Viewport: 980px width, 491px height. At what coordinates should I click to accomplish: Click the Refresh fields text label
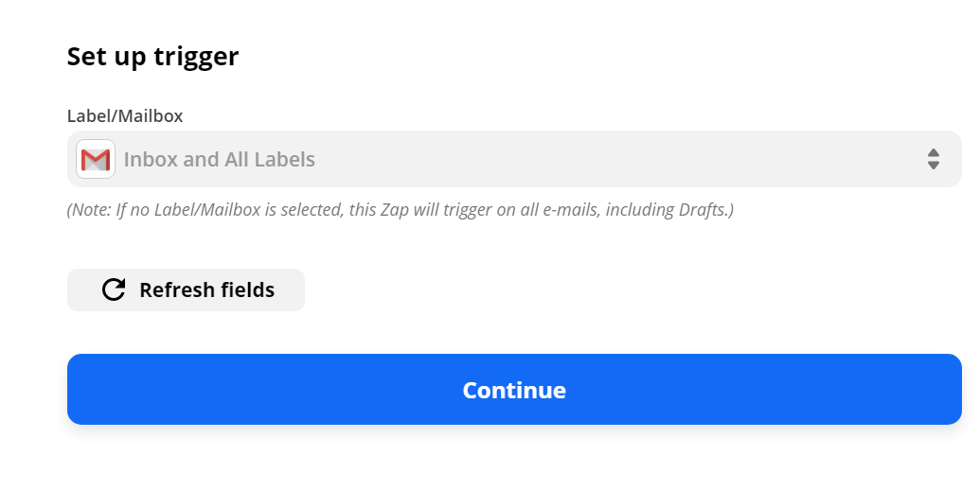click(x=206, y=290)
